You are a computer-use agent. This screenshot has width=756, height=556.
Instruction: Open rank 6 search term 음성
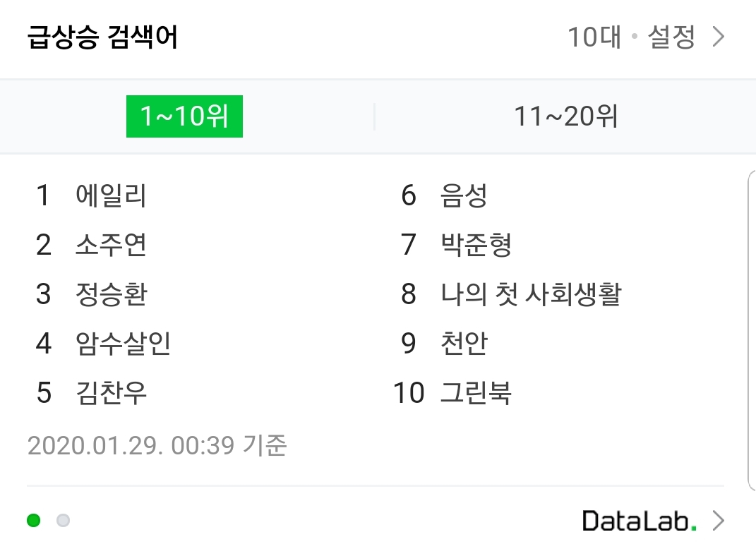point(464,195)
